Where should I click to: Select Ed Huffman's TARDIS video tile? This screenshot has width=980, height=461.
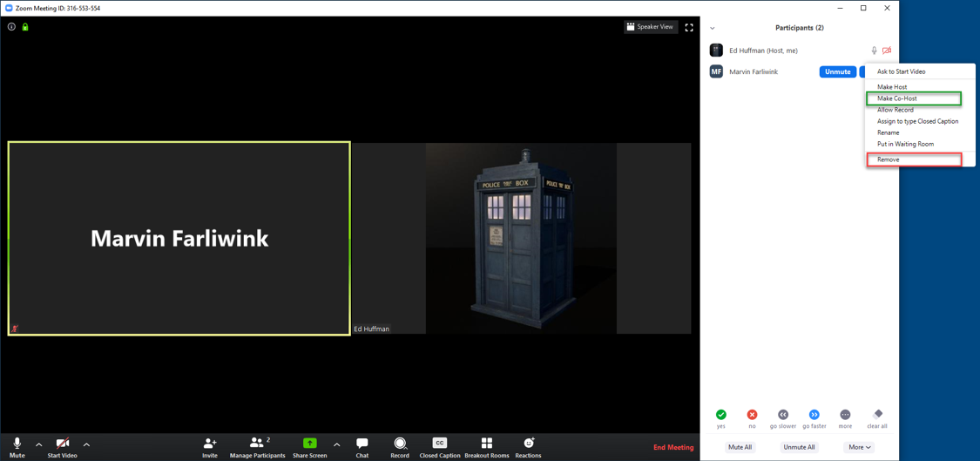522,238
